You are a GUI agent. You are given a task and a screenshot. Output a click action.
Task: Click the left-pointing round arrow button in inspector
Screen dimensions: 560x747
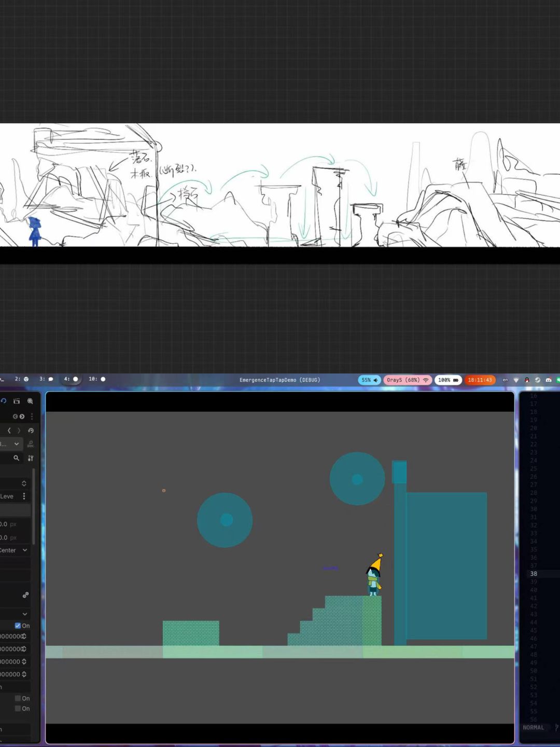15,416
